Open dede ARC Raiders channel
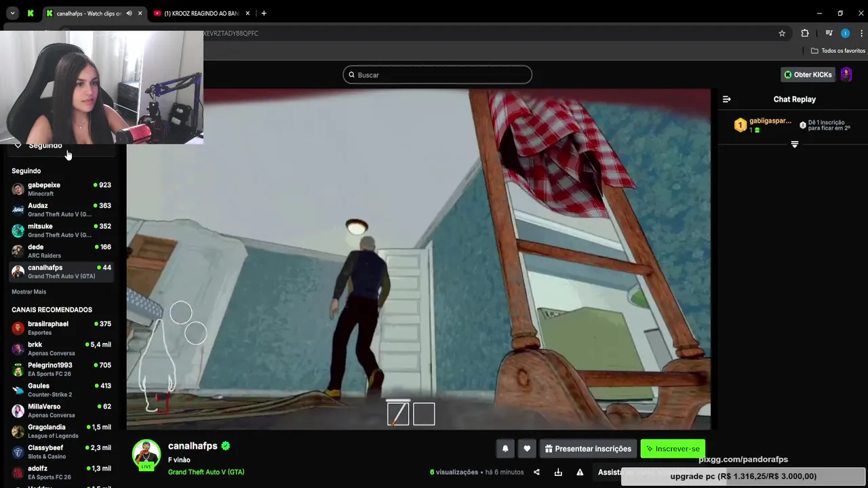 coord(61,251)
